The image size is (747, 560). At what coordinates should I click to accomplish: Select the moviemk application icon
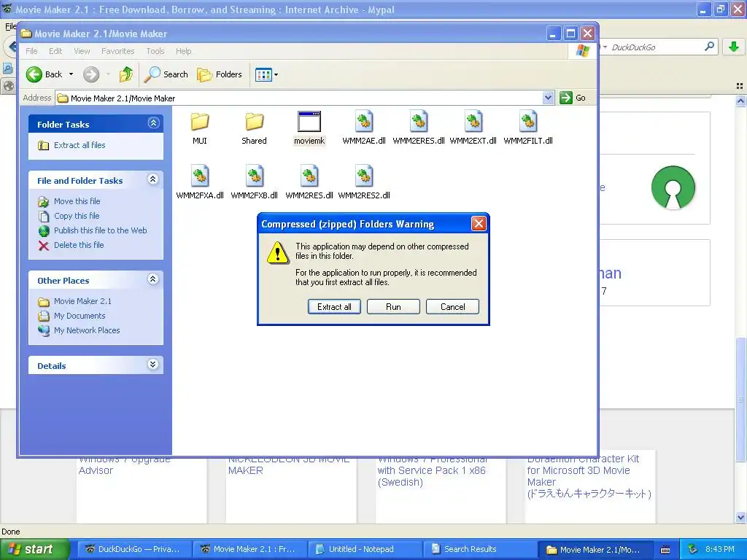coord(309,122)
